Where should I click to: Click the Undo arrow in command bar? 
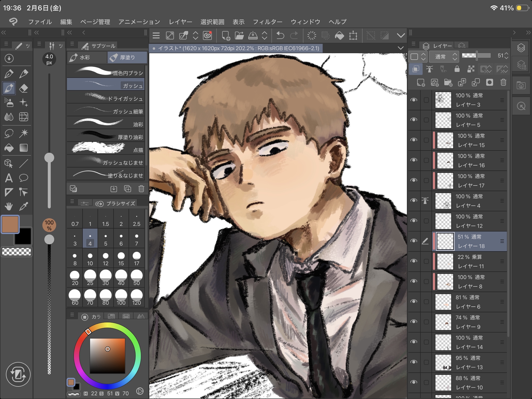(280, 35)
